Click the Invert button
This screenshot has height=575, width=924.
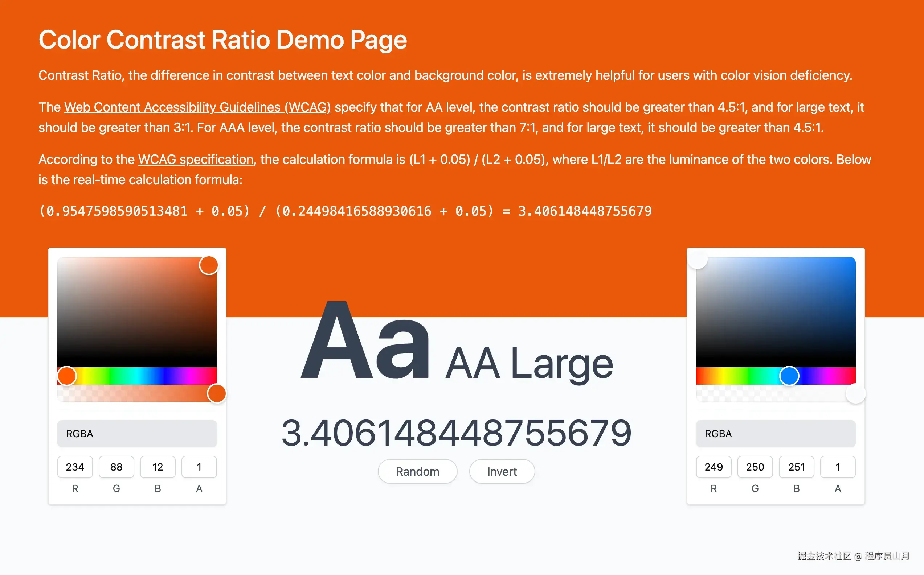pos(502,471)
